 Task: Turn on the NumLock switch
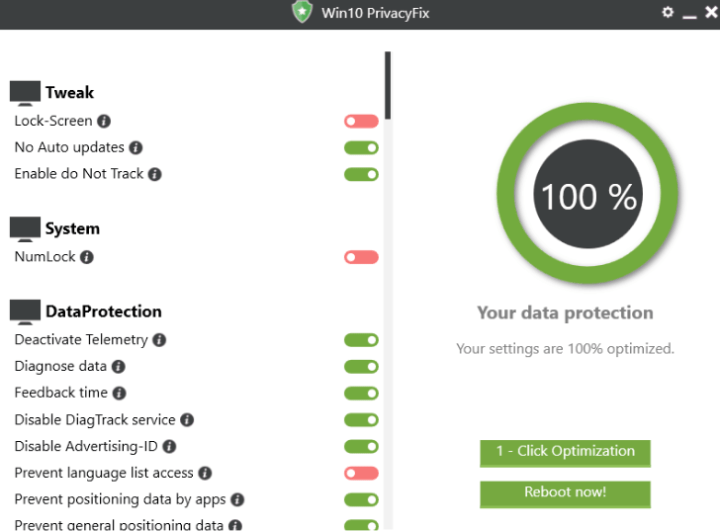361,257
